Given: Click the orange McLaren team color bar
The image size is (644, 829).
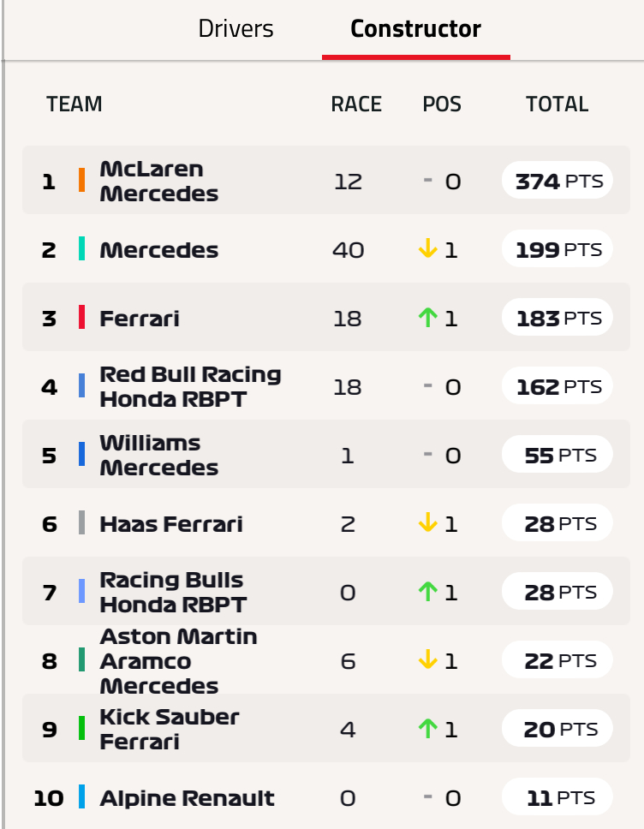Looking at the screenshot, I should 82,180.
